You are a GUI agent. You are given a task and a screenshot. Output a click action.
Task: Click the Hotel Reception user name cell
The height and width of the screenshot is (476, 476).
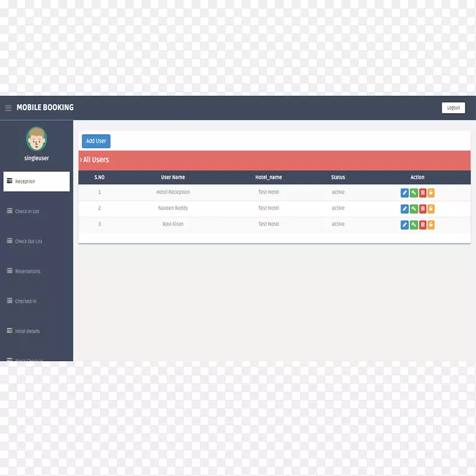(173, 192)
